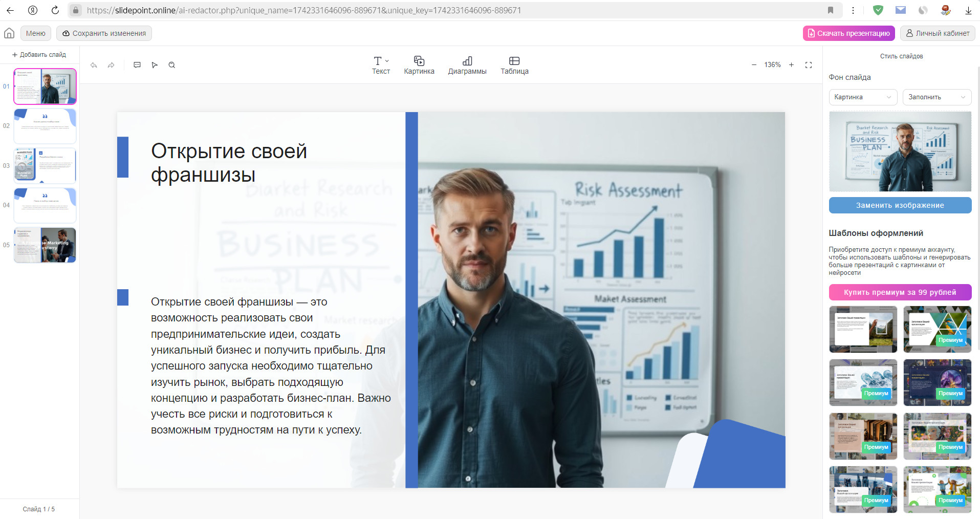
Task: Insert a text block with Текст tool
Action: (381, 66)
